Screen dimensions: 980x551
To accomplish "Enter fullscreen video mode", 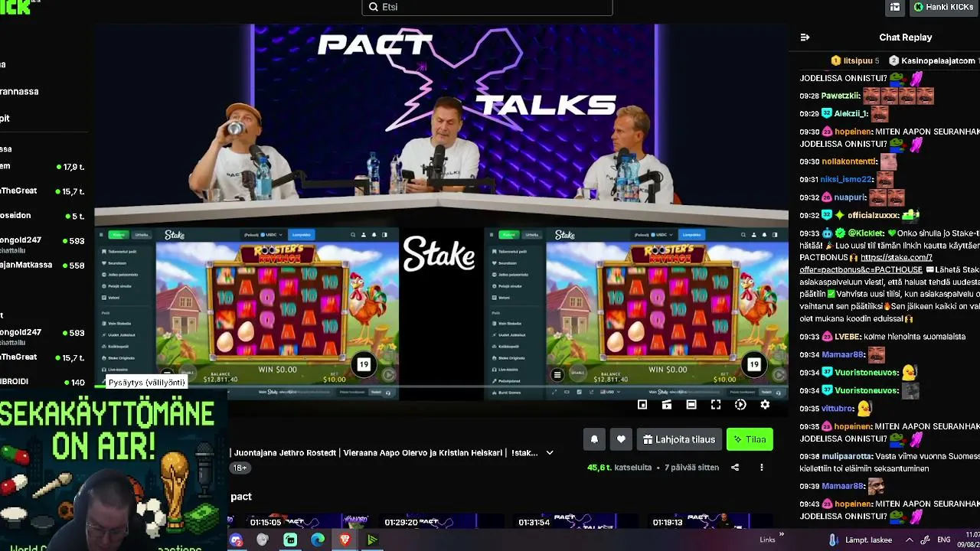I will [716, 405].
